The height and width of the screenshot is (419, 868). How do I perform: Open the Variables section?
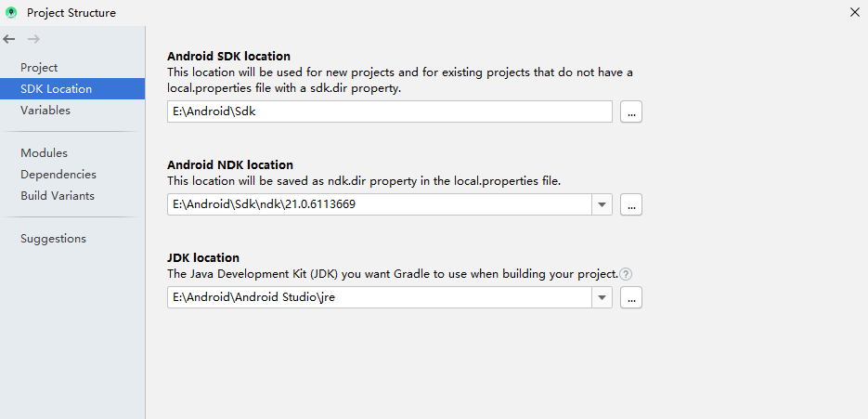click(x=45, y=111)
